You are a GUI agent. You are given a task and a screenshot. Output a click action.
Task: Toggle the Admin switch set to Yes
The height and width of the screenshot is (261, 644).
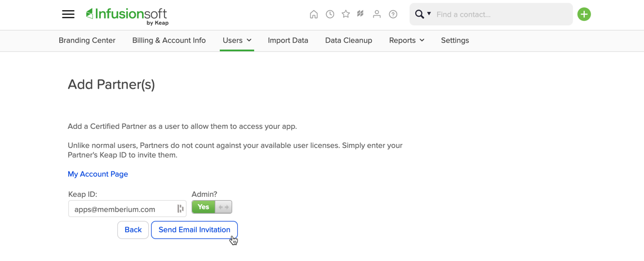tap(212, 208)
